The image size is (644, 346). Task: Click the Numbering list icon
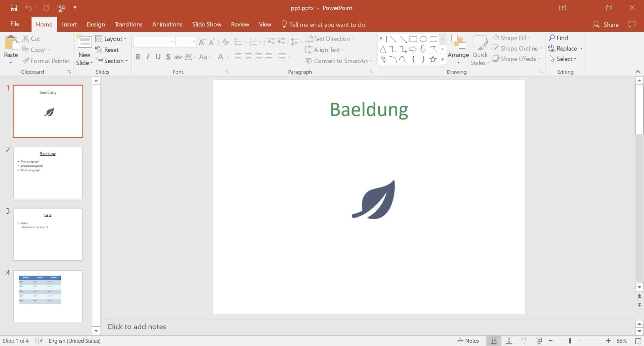pos(253,42)
